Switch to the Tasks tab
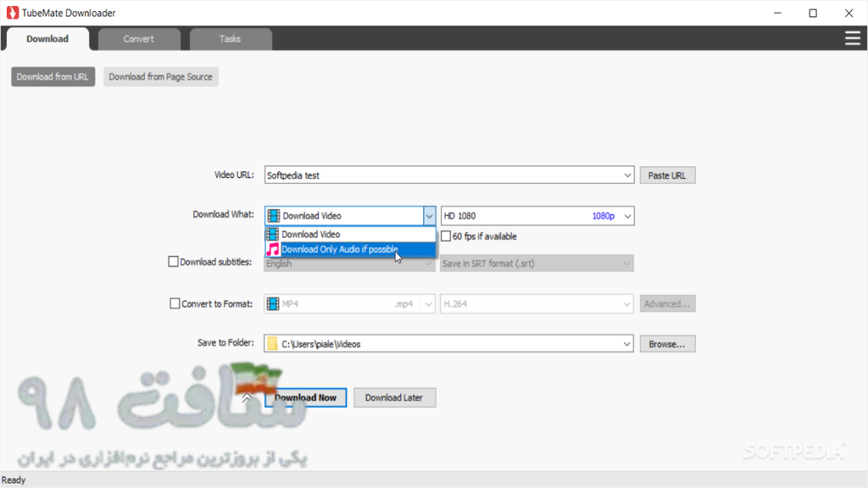Image resolution: width=868 pixels, height=488 pixels. pyautogui.click(x=231, y=39)
